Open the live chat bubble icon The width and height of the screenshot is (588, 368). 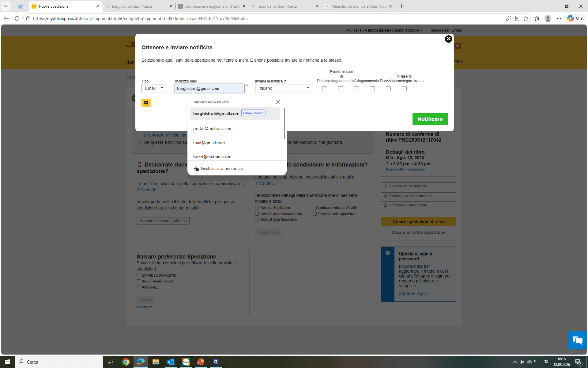click(x=578, y=340)
